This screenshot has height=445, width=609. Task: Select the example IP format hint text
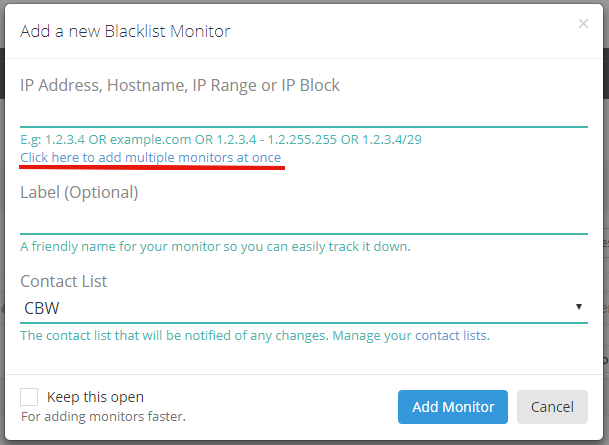221,139
